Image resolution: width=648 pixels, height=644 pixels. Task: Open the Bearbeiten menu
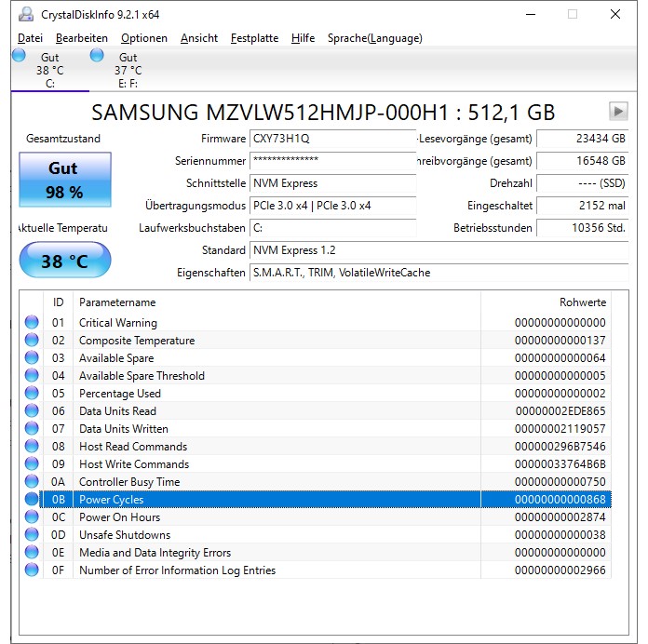(x=81, y=38)
